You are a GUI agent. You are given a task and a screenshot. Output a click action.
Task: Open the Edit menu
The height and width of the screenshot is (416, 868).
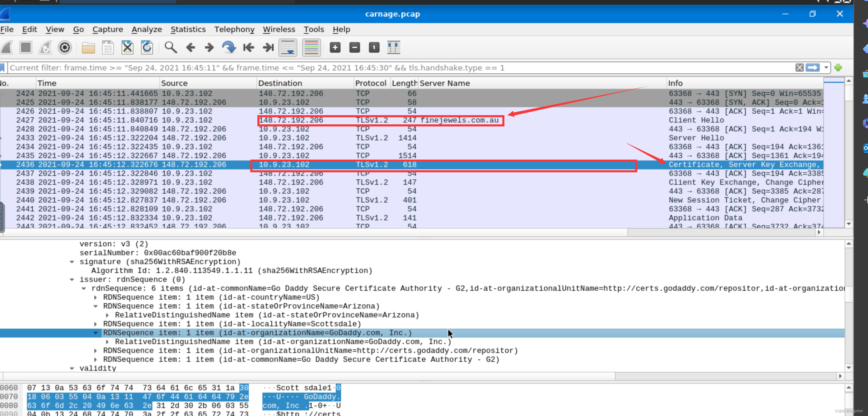point(30,29)
